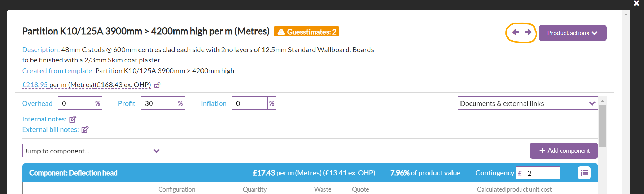Toggle the Contingency £ unit button
Screen dimensions: 644x194
tap(520, 173)
